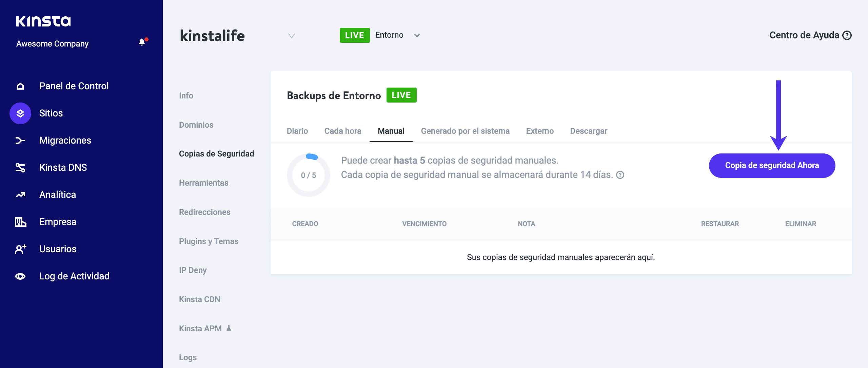Click help icon beside 14 días text
Screen dimensions: 868x368
pyautogui.click(x=620, y=175)
